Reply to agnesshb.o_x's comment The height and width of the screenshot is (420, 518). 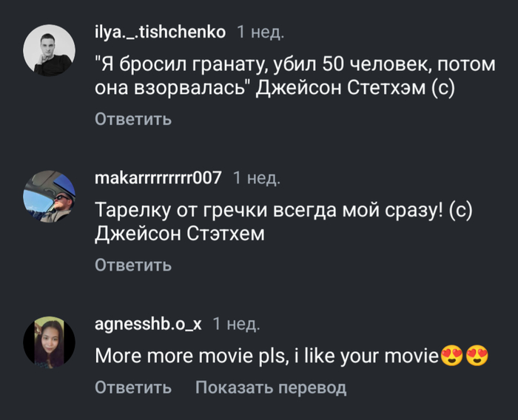[x=133, y=387]
